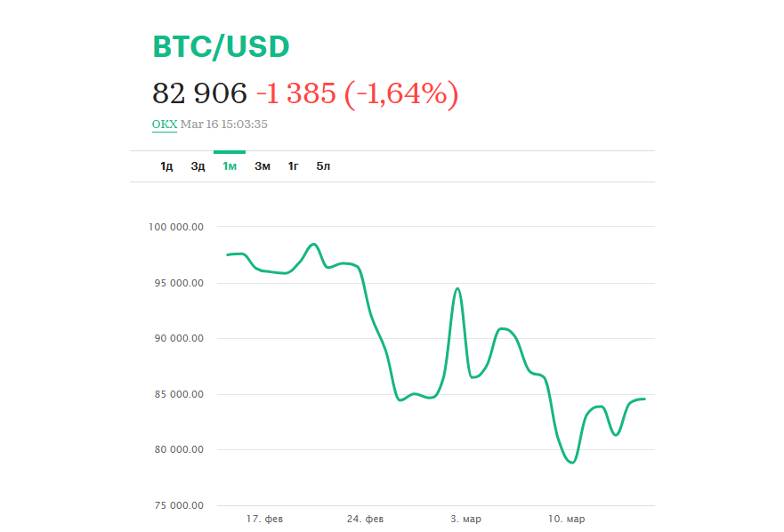Click the red price change -1 385 (-1,64%)
This screenshot has height=532, width=784.
357,93
